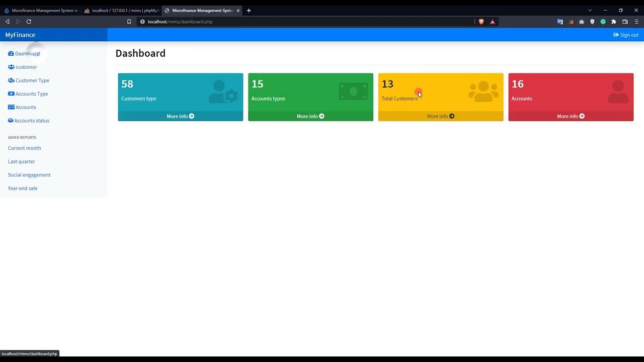Click More info on Accounts types card
644x362 pixels.
tap(310, 116)
